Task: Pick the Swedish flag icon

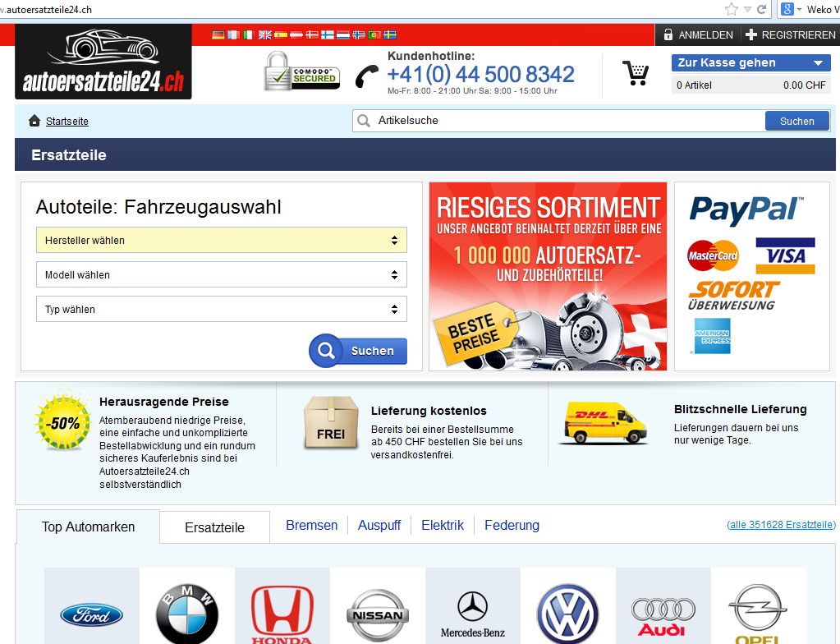Action: coord(390,34)
